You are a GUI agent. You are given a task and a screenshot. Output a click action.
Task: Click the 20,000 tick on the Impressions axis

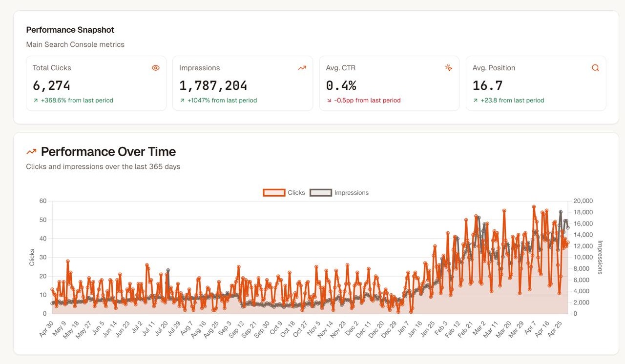point(583,201)
